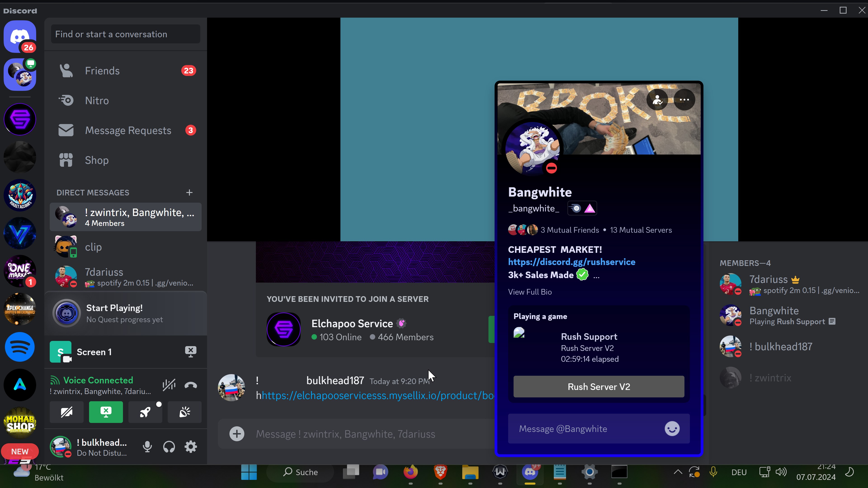
Task: Open discord.gg/rushservice link in bio
Action: (x=571, y=262)
